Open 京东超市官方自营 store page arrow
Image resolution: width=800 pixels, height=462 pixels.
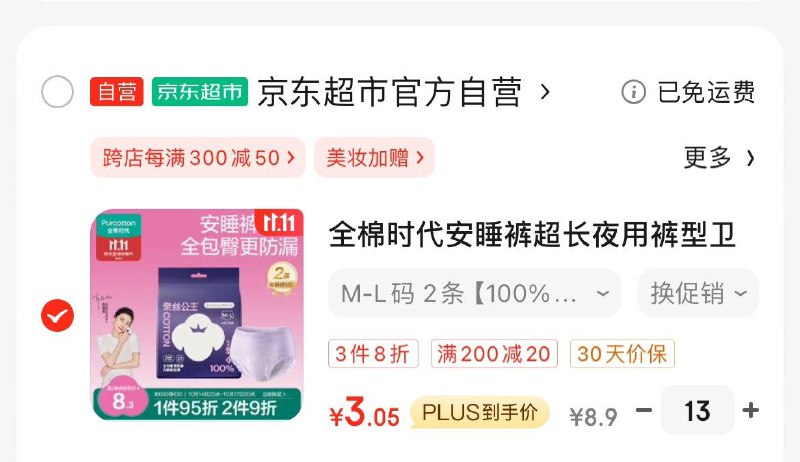(545, 92)
